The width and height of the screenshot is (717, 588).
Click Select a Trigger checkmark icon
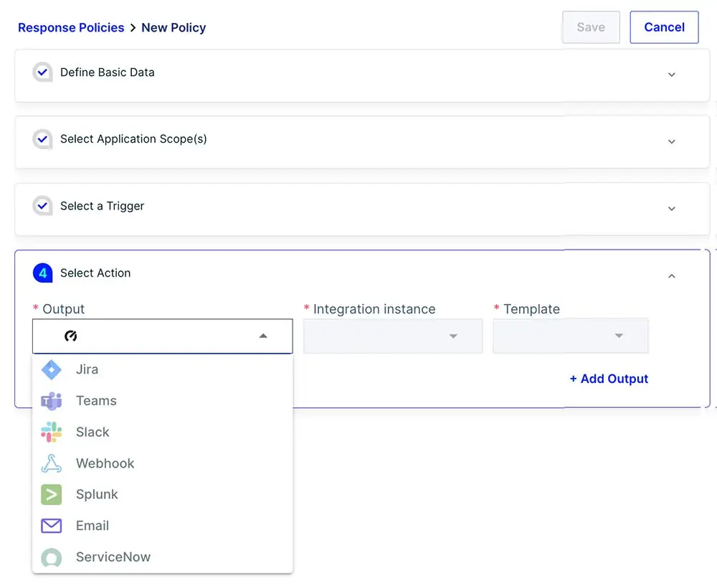[x=42, y=206]
